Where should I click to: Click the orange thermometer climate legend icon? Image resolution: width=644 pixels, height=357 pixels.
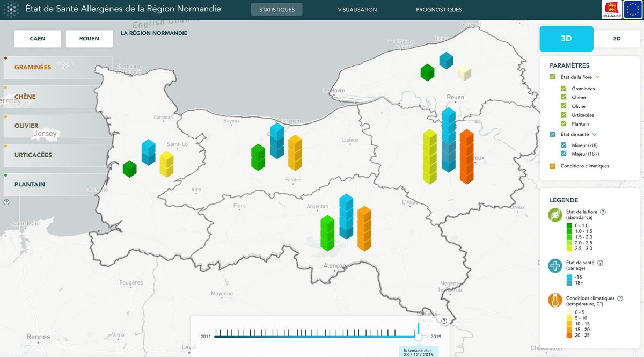(555, 300)
